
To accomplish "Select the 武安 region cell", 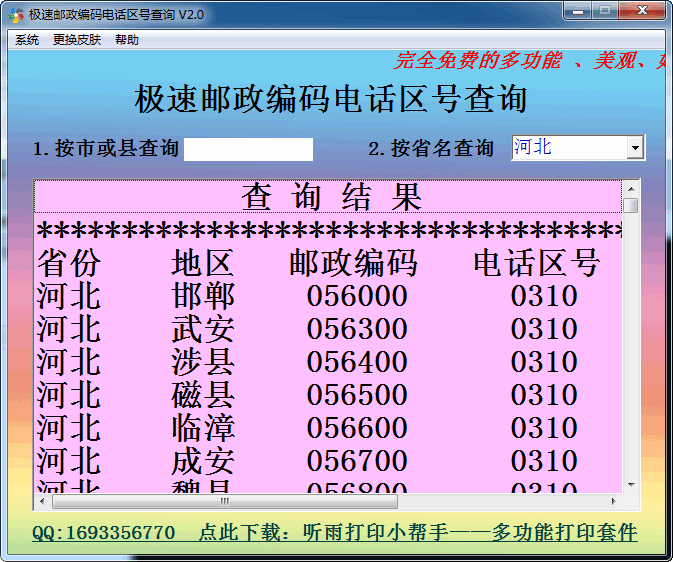I will pyautogui.click(x=203, y=329).
